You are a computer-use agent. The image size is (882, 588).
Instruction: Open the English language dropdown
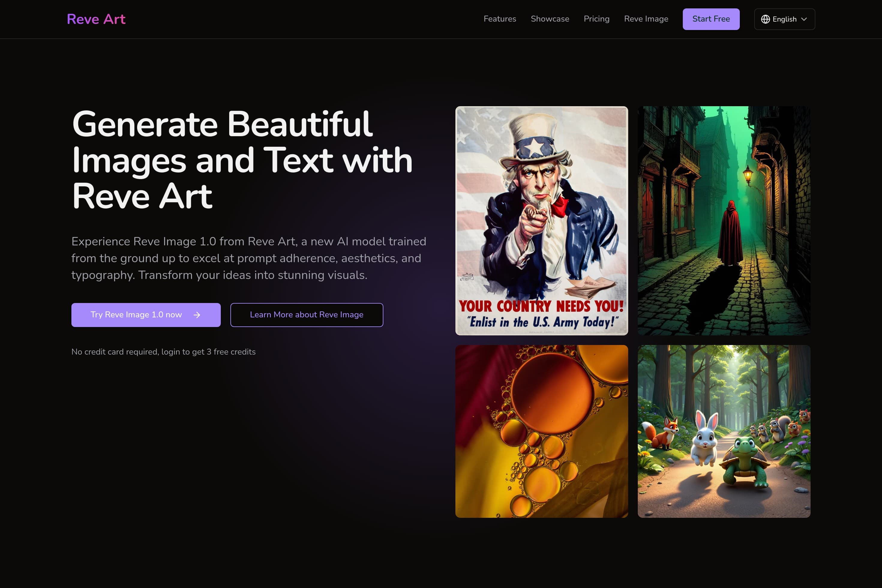(784, 19)
